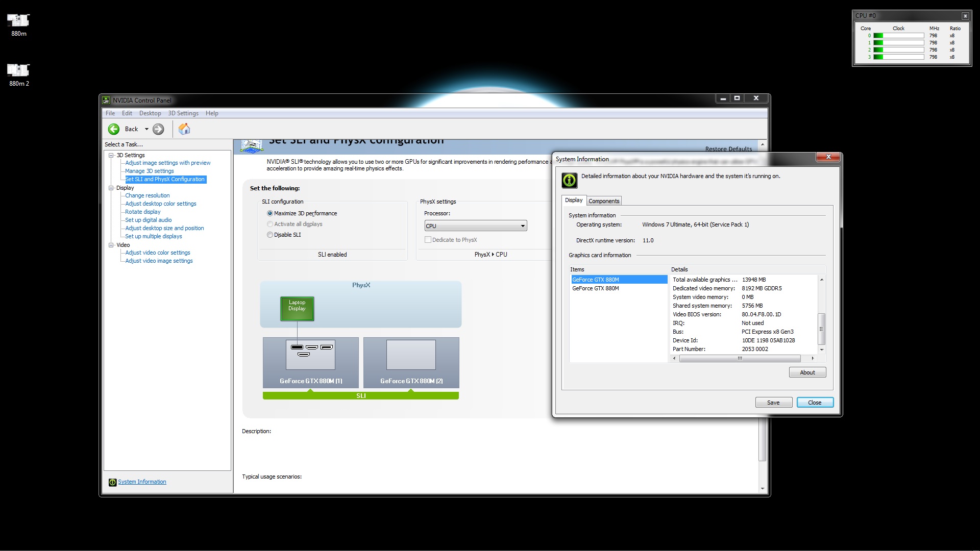Select Manage 3D settings
Viewport: 980px width, 551px height.
(150, 171)
